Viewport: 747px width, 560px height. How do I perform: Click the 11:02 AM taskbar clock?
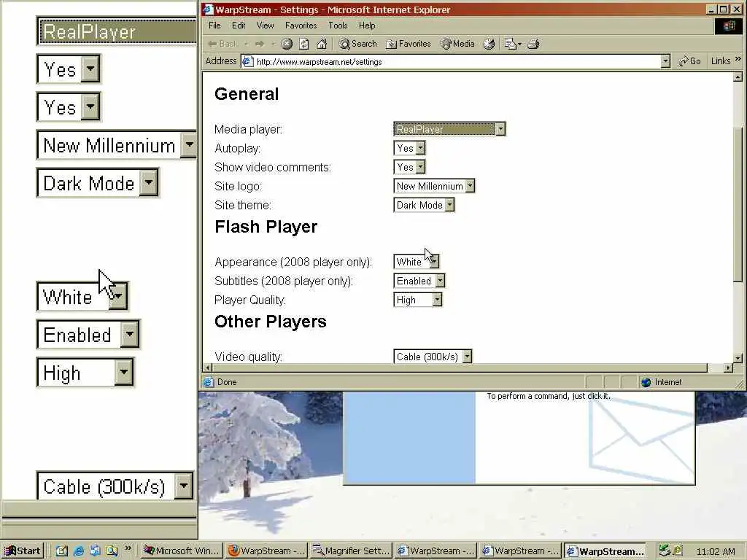point(715,551)
